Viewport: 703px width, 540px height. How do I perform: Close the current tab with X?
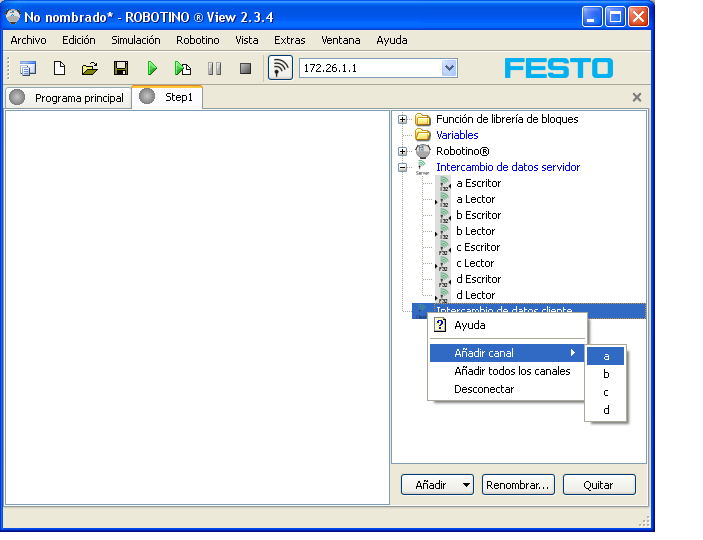coord(637,97)
